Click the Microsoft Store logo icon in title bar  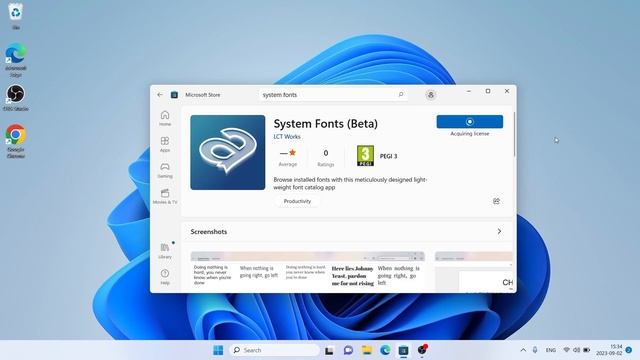coord(174,95)
